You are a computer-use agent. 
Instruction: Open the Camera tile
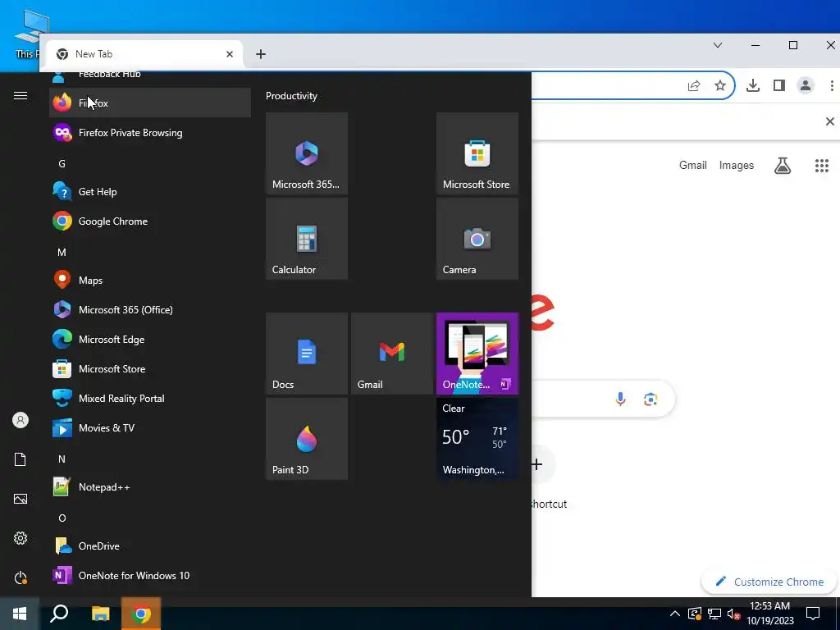477,239
